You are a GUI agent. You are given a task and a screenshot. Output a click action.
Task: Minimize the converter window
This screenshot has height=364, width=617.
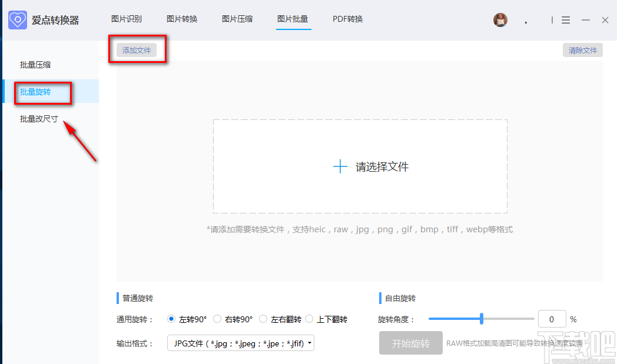pos(586,20)
